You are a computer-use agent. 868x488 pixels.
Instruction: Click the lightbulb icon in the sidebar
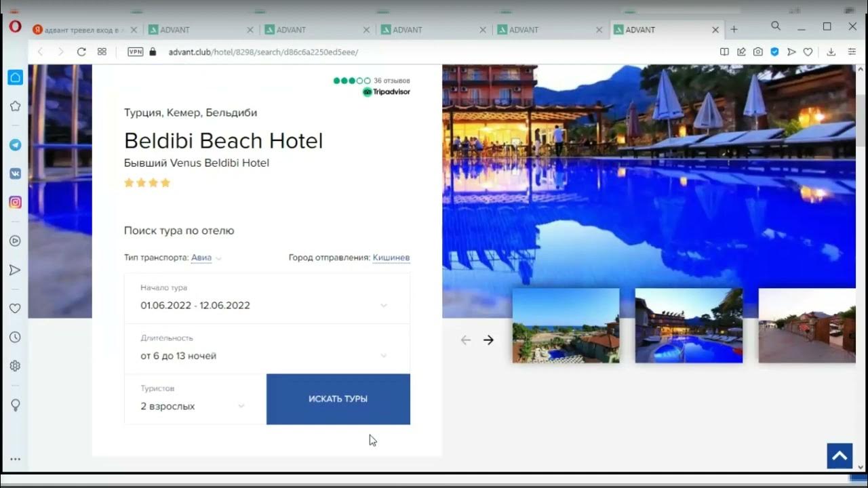15,405
